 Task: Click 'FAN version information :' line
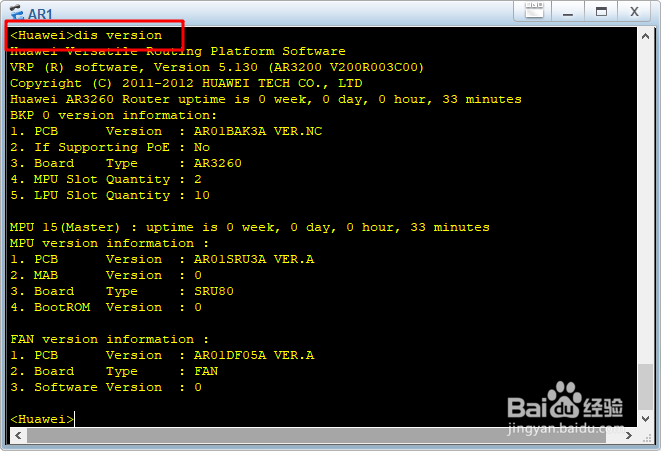pos(109,340)
